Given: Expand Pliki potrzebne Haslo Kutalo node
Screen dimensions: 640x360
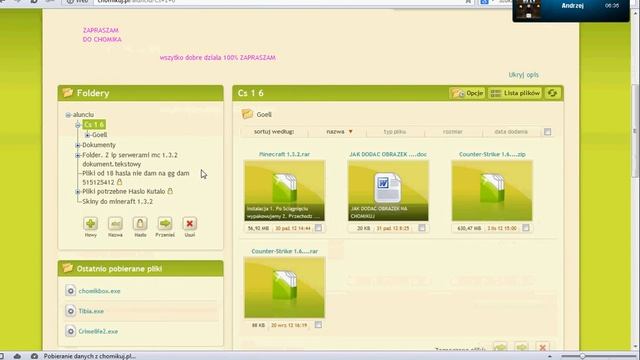Looking at the screenshot, I should tap(78, 191).
